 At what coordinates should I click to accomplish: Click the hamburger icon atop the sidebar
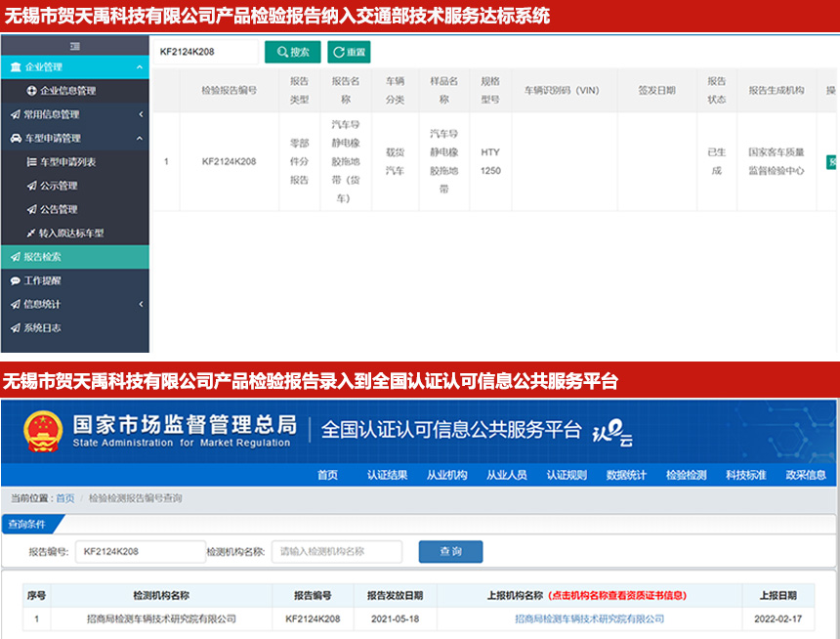point(74,46)
